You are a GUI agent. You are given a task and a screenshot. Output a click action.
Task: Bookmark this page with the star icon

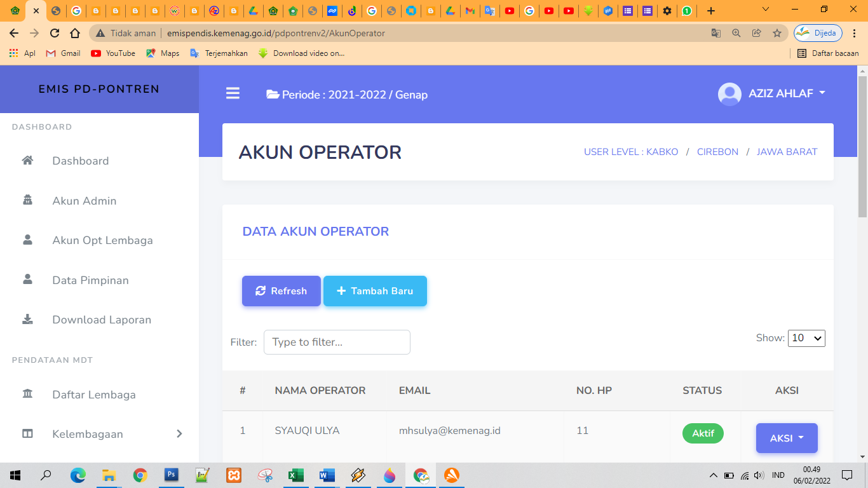(776, 33)
